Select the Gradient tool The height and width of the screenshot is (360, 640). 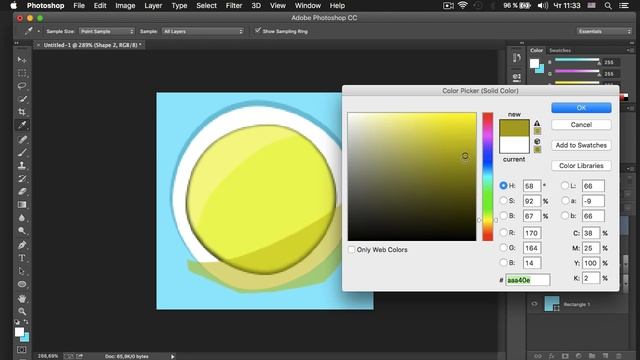[x=22, y=204]
